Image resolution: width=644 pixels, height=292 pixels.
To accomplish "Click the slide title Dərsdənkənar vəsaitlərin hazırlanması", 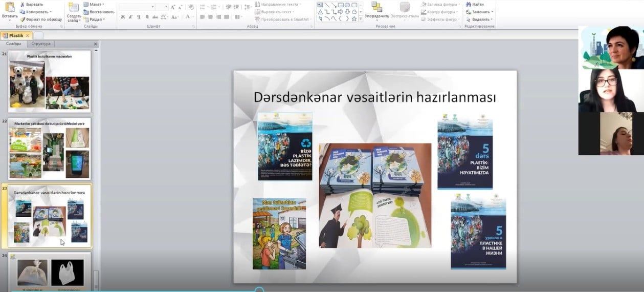I will pos(375,97).
